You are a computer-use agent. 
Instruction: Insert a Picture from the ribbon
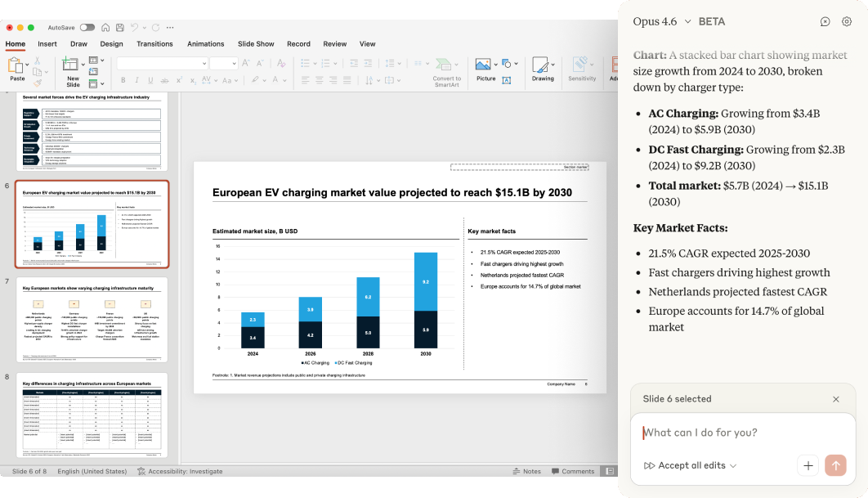[485, 65]
